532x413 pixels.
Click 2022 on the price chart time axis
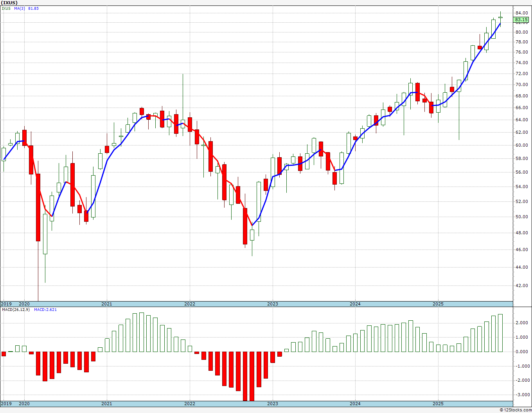click(x=190, y=304)
